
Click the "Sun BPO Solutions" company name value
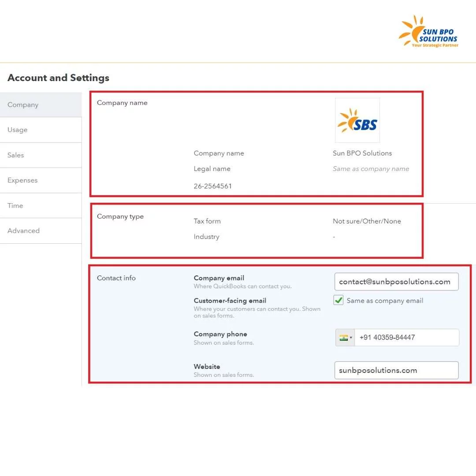362,153
